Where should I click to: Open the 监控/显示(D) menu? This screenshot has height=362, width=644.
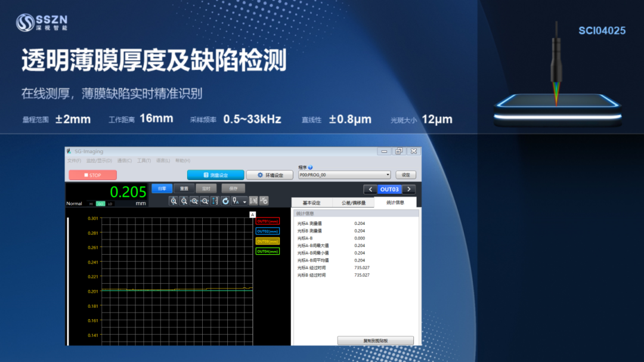click(99, 160)
